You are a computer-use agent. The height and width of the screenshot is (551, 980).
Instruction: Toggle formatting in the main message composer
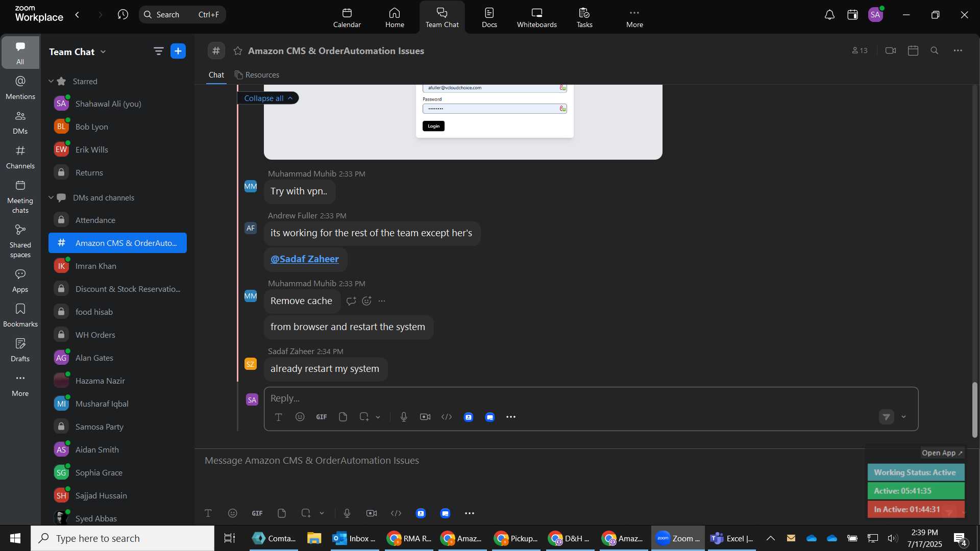coord(208,513)
